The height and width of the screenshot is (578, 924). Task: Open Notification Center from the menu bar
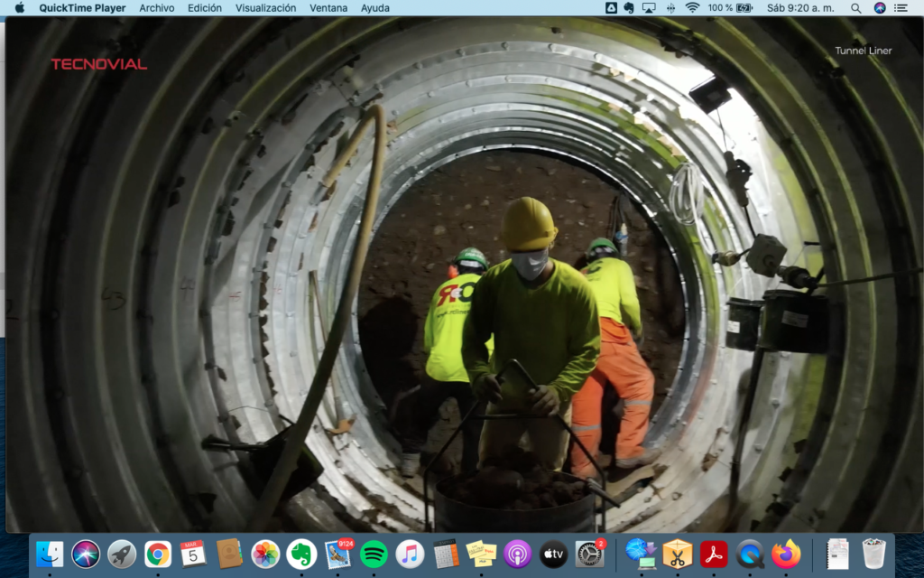click(901, 7)
